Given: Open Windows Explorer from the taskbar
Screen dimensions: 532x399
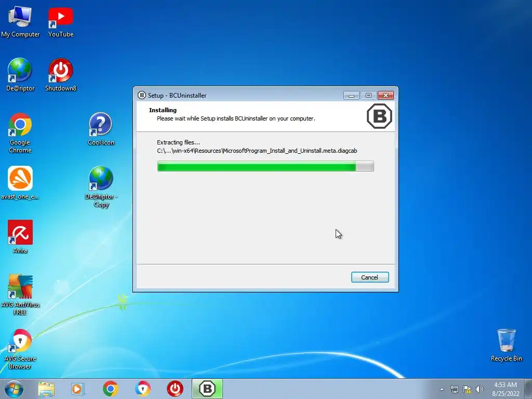Looking at the screenshot, I should click(x=46, y=389).
